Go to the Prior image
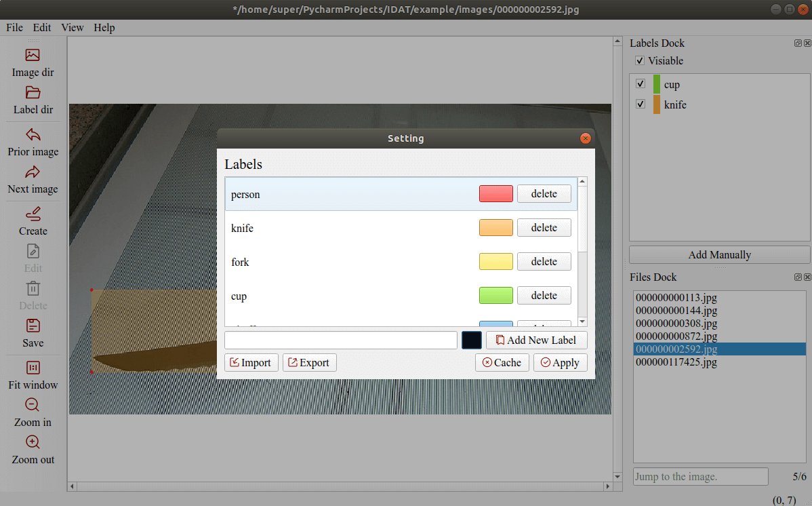 coord(33,141)
